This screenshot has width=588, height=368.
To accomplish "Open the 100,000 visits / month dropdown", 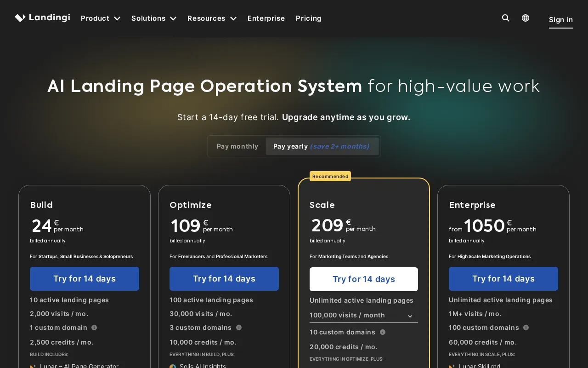I will coord(364,316).
